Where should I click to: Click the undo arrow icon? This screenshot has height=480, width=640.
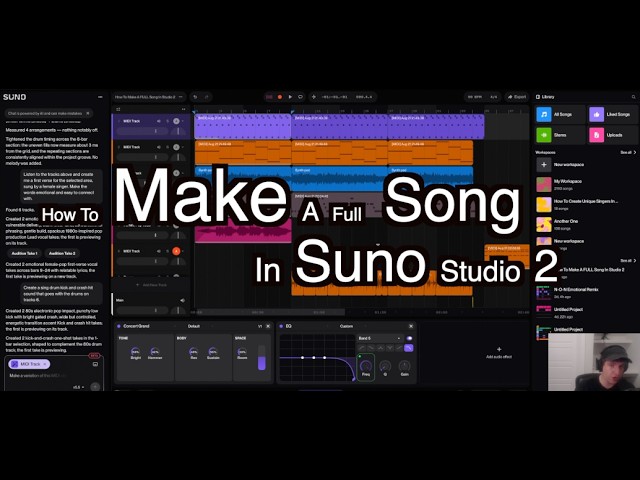pyautogui.click(x=195, y=97)
